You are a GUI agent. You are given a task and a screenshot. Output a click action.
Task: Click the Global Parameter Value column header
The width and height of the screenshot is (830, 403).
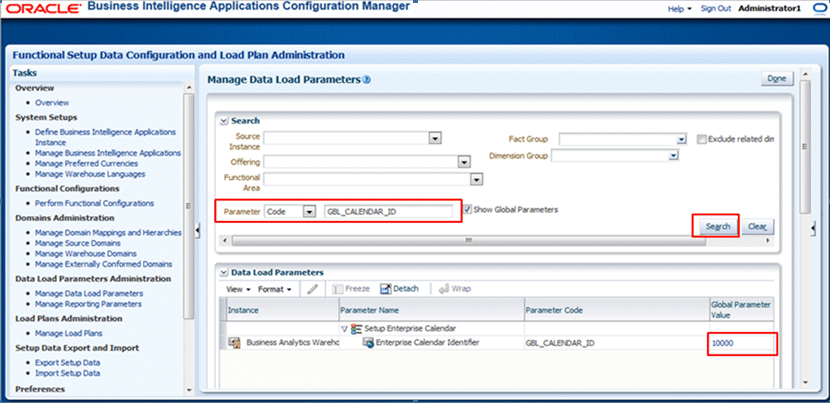point(741,310)
